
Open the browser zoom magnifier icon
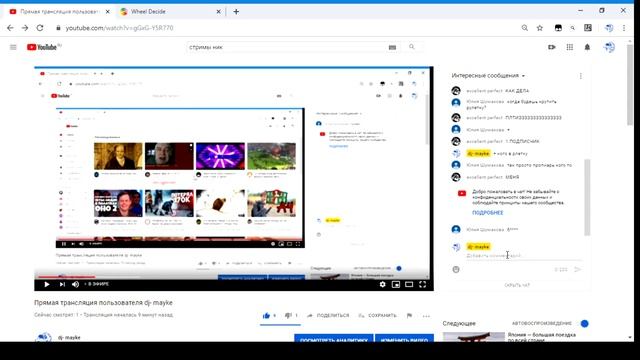524,28
